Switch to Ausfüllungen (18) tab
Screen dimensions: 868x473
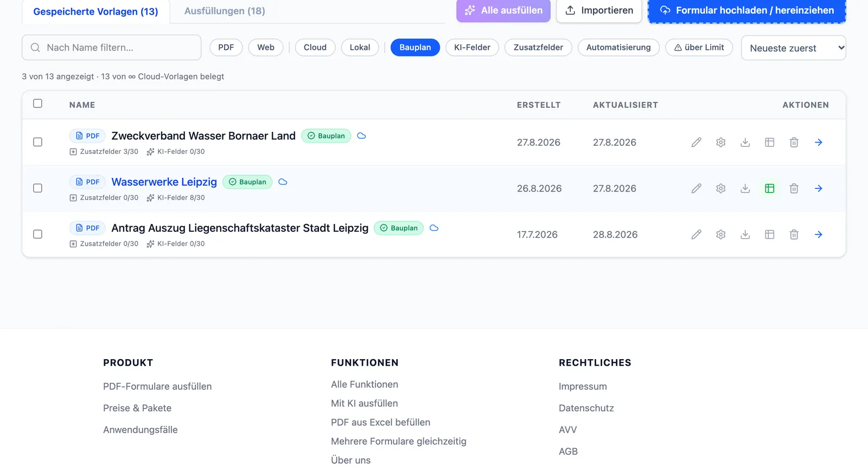[x=225, y=11]
